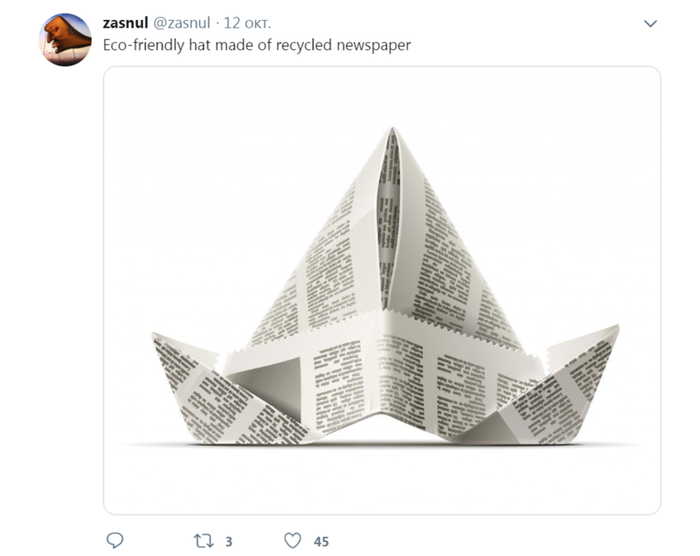Expand the tweet options chevron menu

(650, 23)
